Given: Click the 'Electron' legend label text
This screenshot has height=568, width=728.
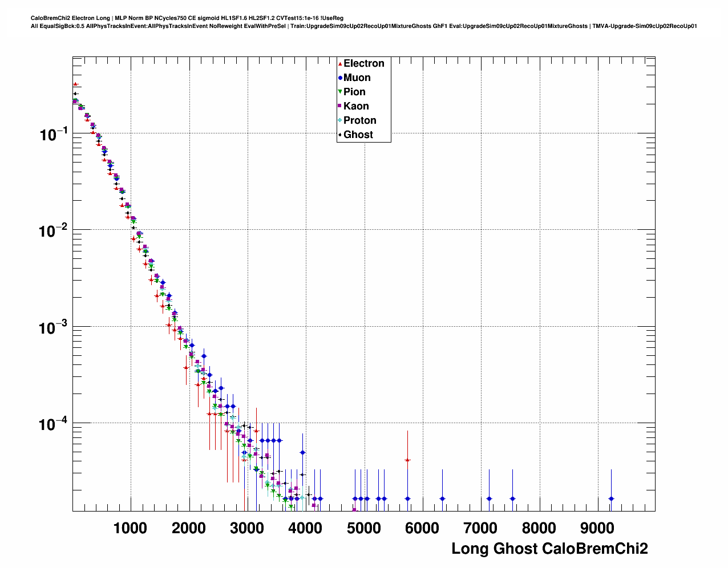Looking at the screenshot, I should pos(363,63).
